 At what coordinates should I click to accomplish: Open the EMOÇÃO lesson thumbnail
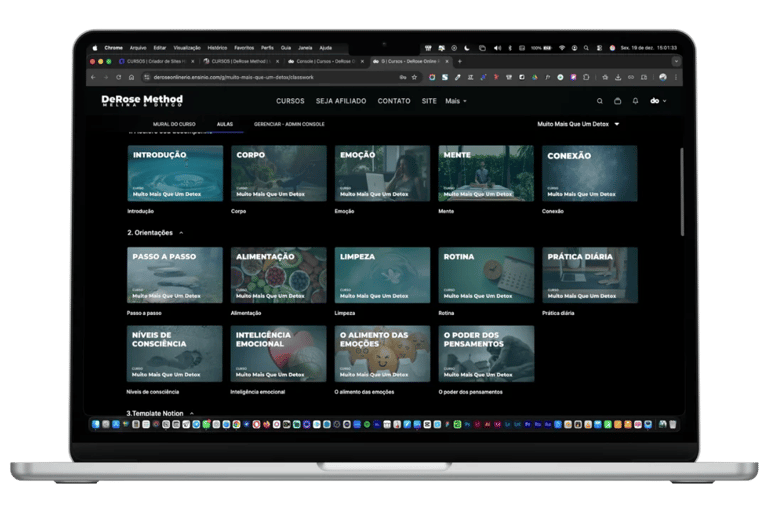383,173
